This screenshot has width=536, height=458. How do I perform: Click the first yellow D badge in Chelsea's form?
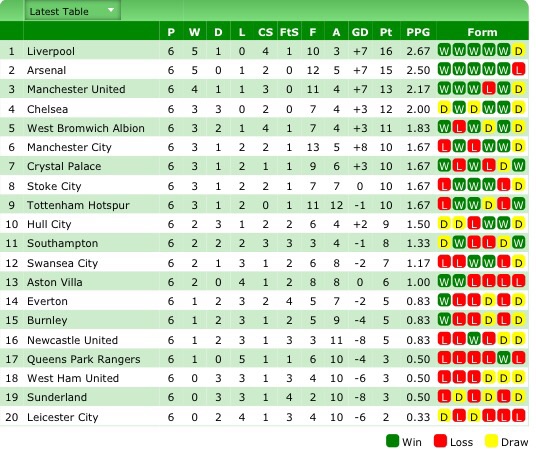click(444, 109)
